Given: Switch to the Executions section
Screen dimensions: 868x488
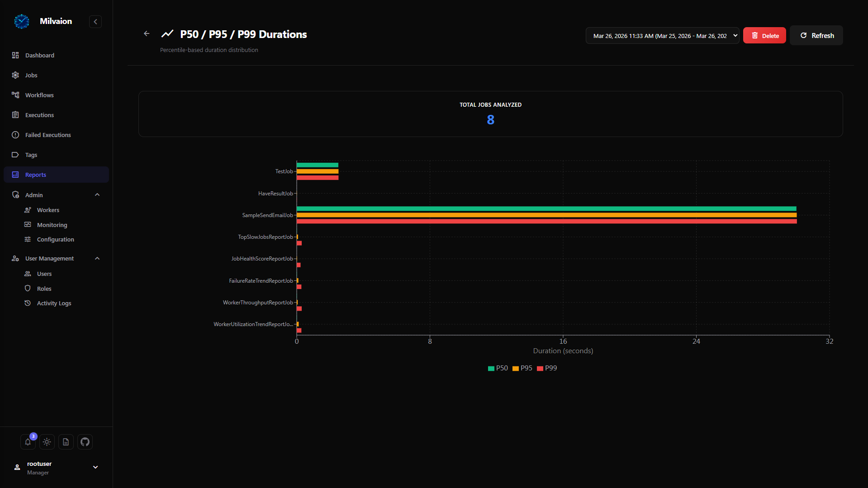Looking at the screenshot, I should coord(38,115).
